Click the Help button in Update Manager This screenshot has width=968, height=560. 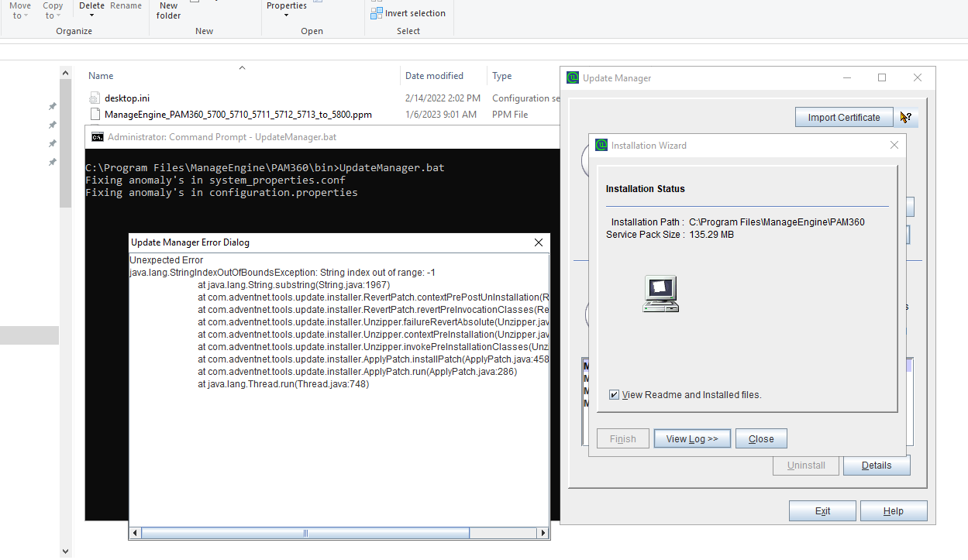(x=894, y=511)
